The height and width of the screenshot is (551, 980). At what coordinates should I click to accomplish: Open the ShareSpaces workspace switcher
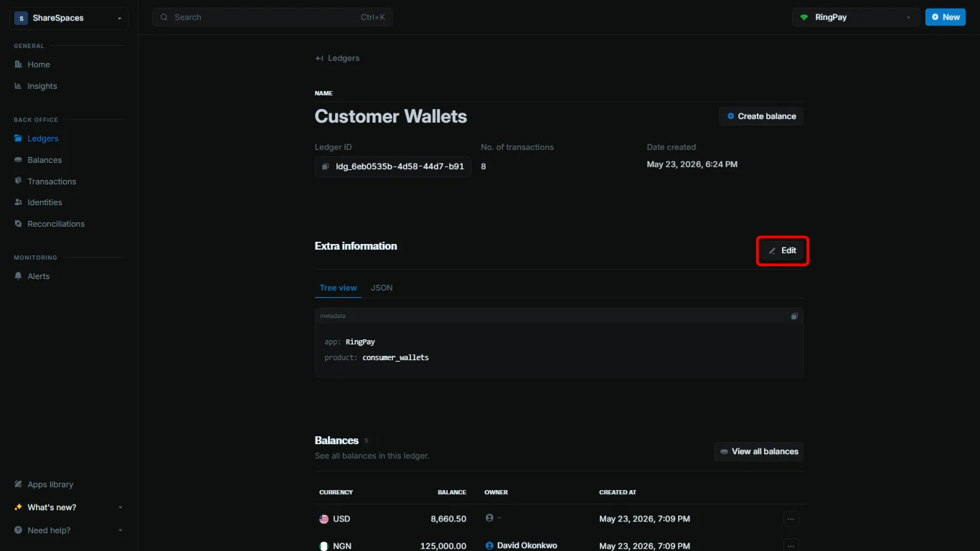click(x=69, y=18)
